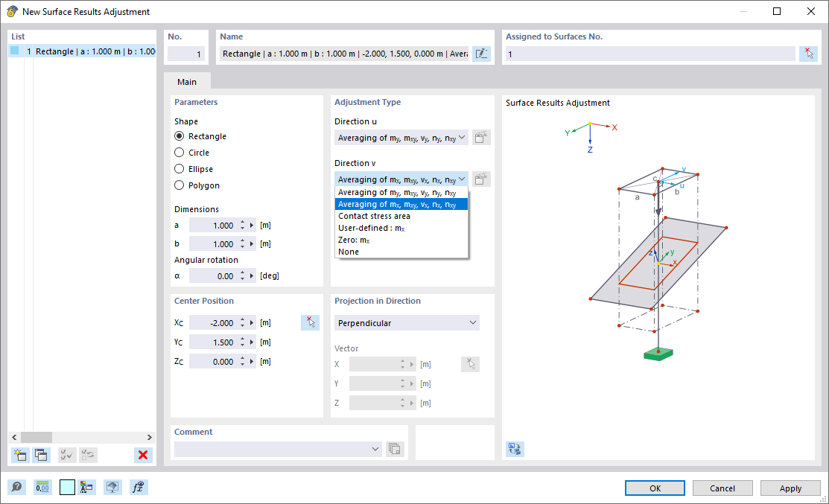Select center position graphically with pick icon
Viewport: 829px width, 504px height.
pyautogui.click(x=311, y=322)
